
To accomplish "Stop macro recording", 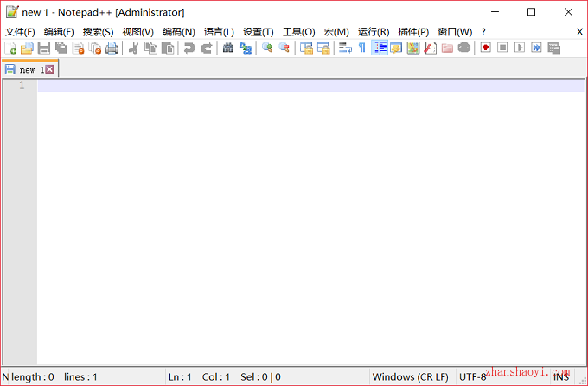I will pyautogui.click(x=502, y=48).
